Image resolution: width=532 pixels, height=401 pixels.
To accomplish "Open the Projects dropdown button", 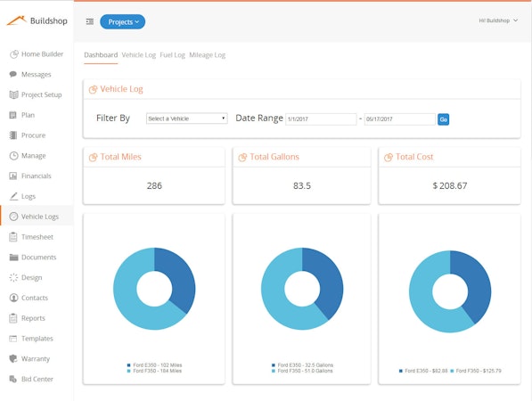I will click(x=122, y=21).
